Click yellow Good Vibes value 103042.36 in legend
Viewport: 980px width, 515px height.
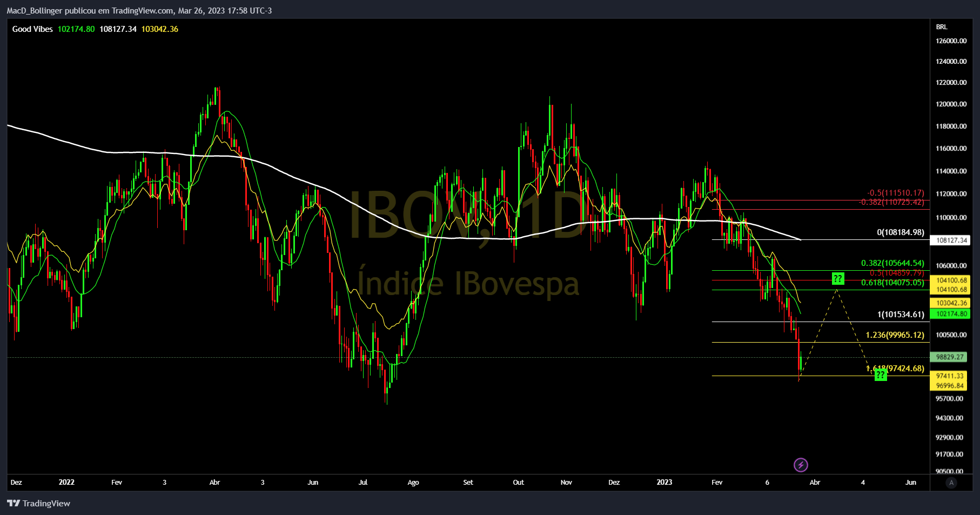[160, 29]
